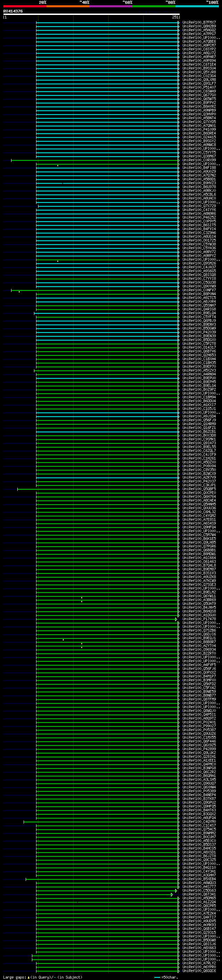This screenshot has width=222, height=980.
Task: Open hit UniRef100_A7PPG7
Action: (199, 34)
